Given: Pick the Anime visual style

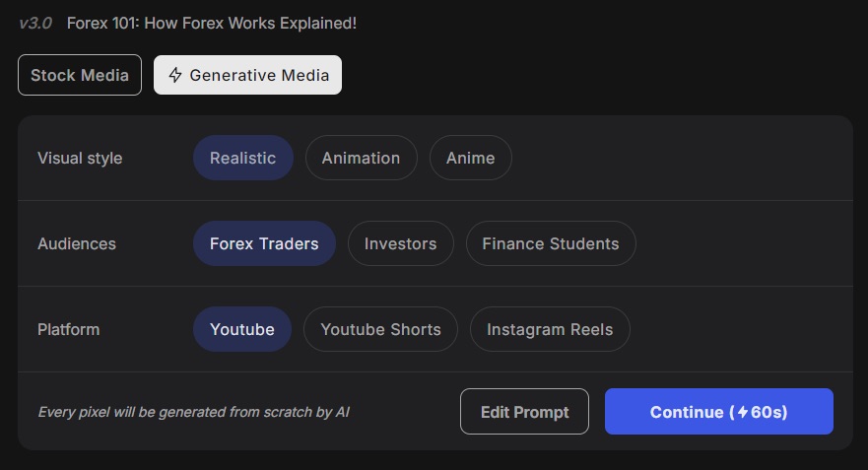Looking at the screenshot, I should pos(471,158).
